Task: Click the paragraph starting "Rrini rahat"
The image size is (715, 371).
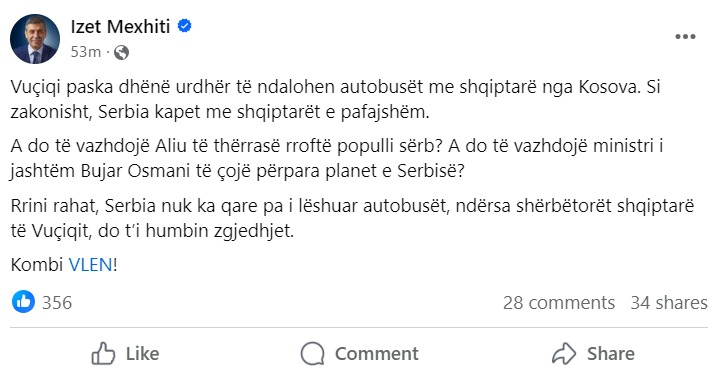Action: (x=352, y=218)
